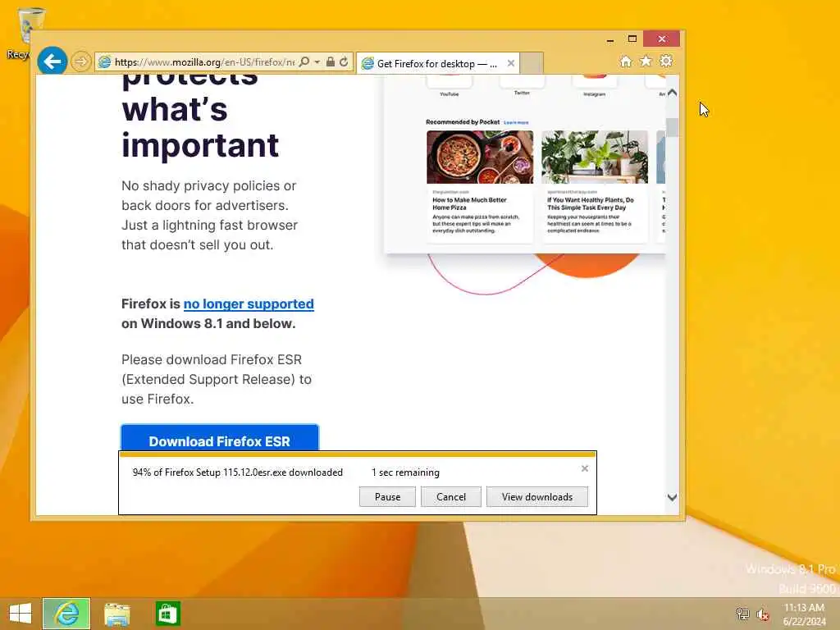View the security lock icon report
Image resolution: width=840 pixels, height=630 pixels.
pyautogui.click(x=331, y=62)
